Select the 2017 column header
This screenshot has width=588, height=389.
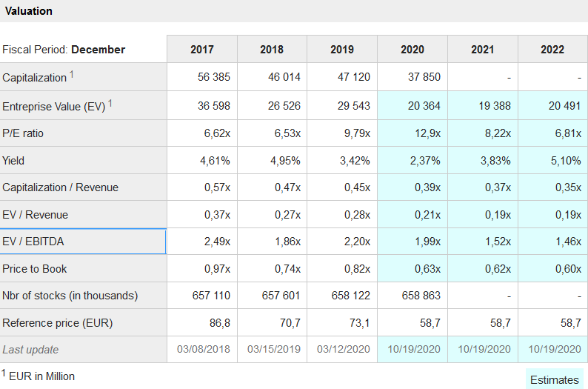[x=201, y=50]
